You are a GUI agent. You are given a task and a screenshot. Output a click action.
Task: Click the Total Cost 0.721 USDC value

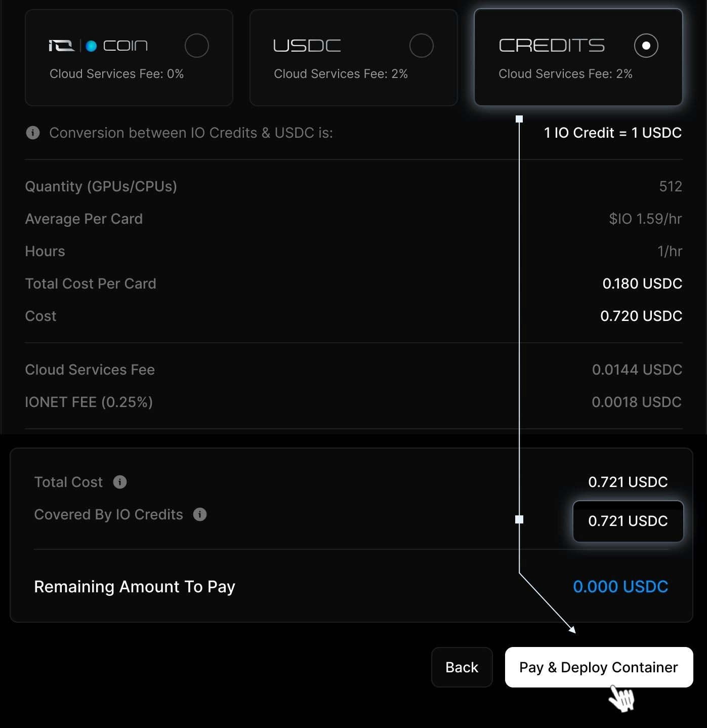point(628,482)
